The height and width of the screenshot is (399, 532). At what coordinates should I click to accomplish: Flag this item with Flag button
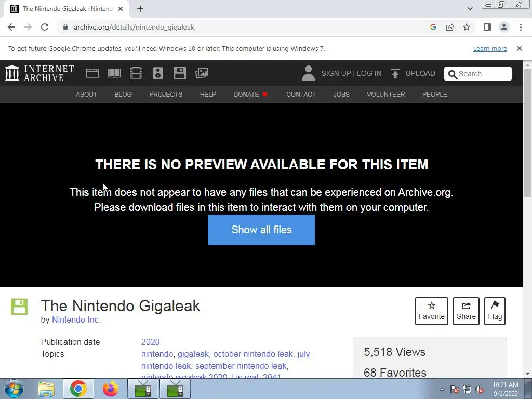(495, 311)
